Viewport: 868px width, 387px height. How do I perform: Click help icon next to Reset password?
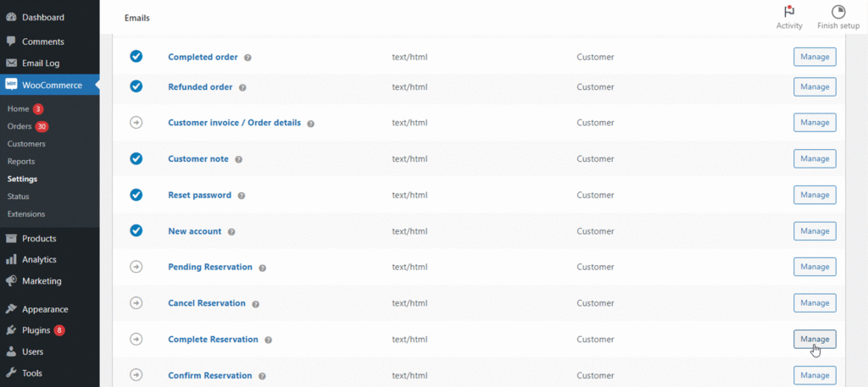tap(242, 196)
